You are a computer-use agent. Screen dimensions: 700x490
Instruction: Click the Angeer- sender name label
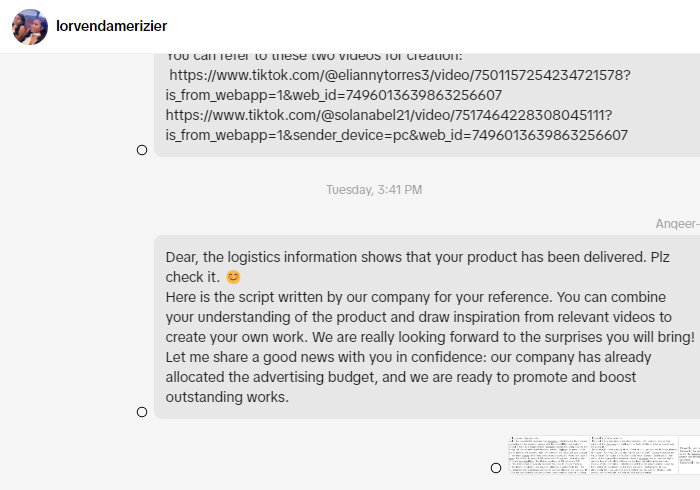click(677, 224)
